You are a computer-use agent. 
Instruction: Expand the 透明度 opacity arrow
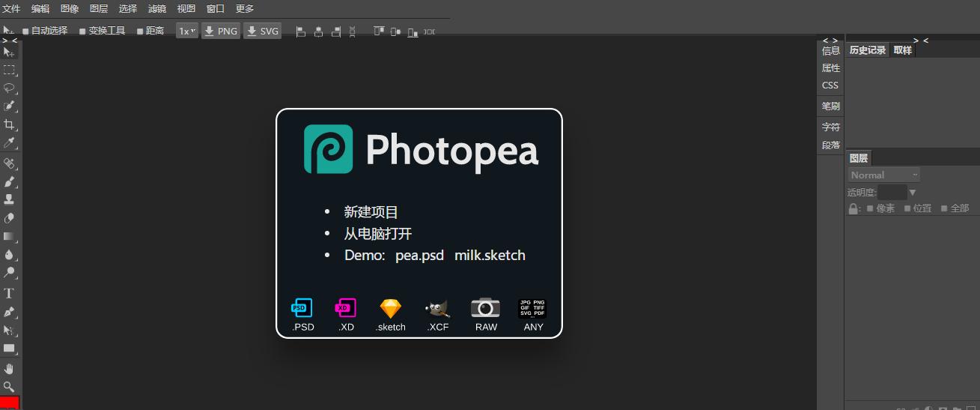(x=913, y=193)
